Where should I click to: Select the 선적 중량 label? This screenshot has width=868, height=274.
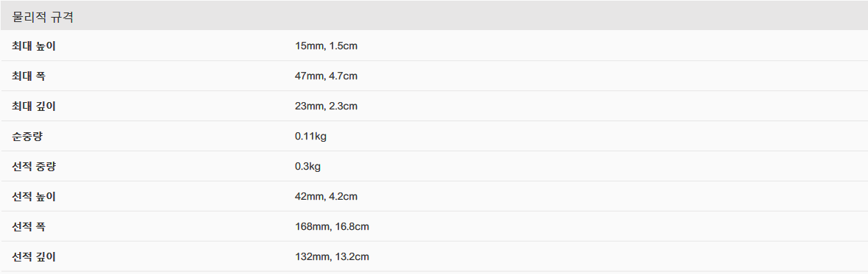(34, 166)
